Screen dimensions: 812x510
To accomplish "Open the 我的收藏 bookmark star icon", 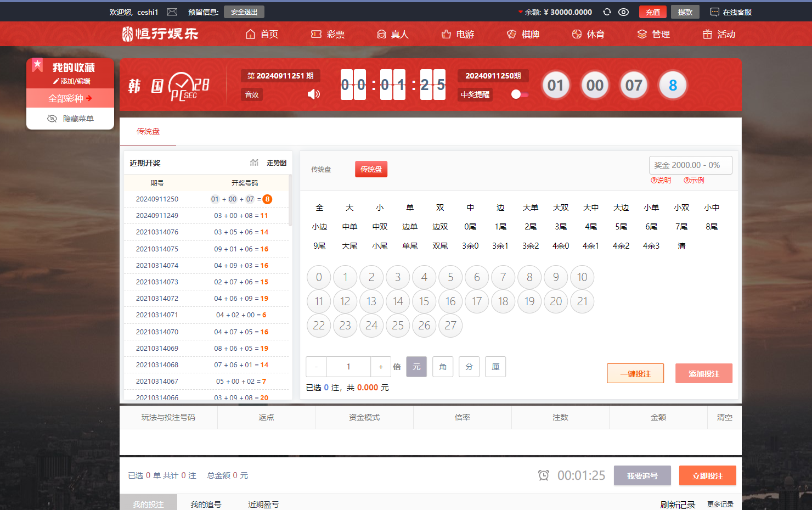I will point(37,65).
